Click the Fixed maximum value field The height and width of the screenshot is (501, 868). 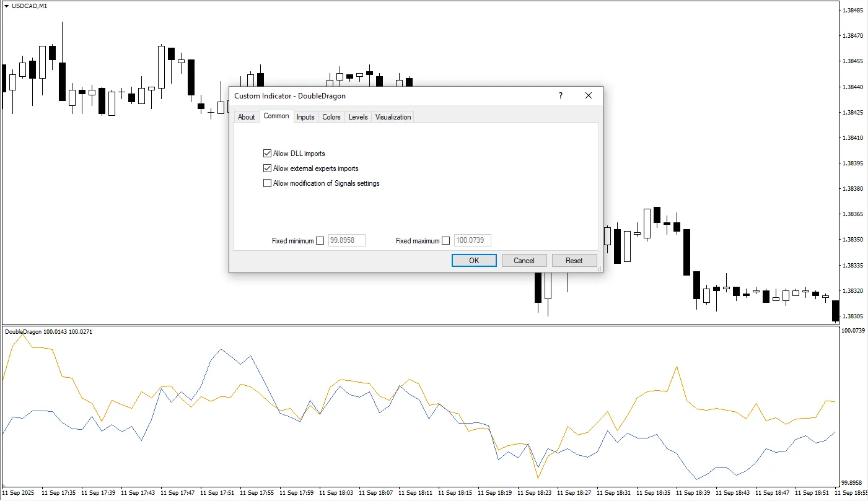[x=473, y=240]
